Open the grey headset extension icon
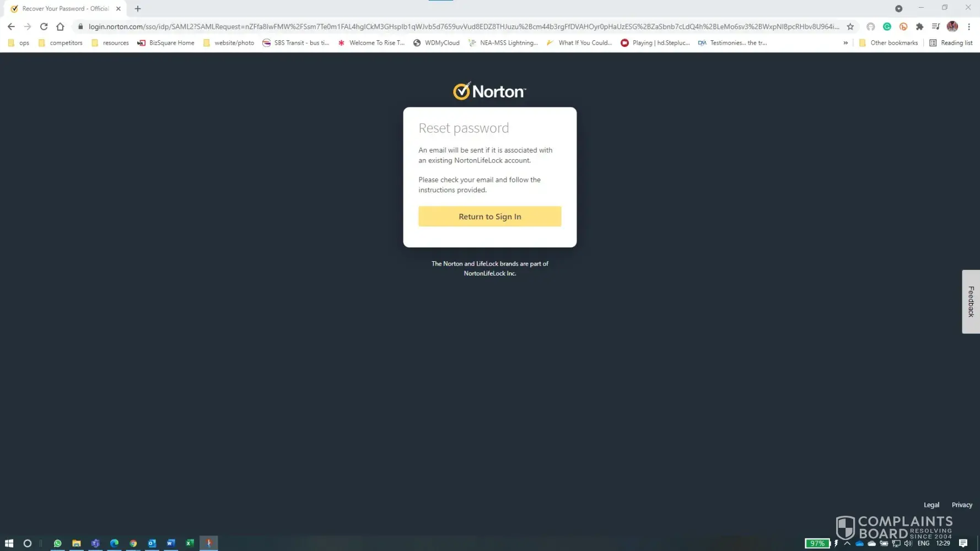The image size is (980, 551). click(871, 26)
